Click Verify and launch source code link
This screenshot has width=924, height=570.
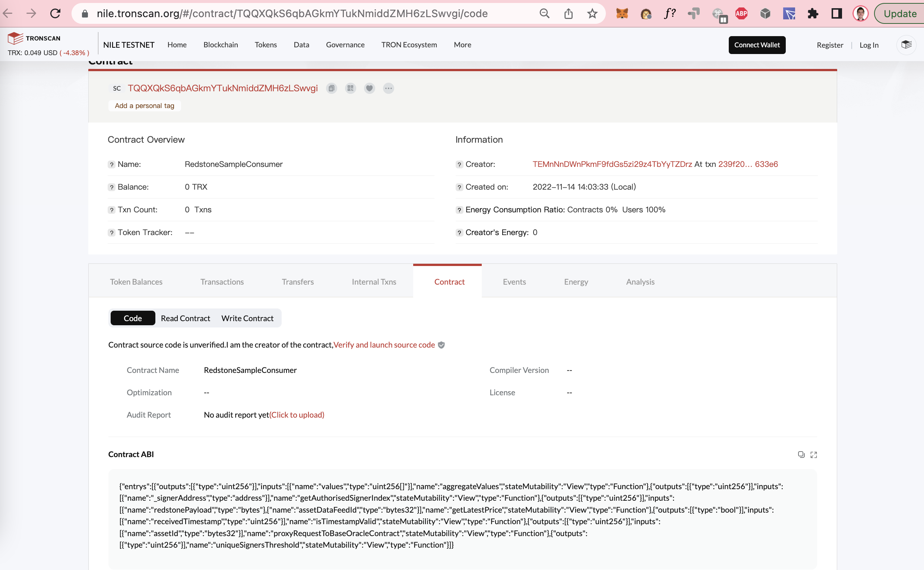tap(384, 345)
